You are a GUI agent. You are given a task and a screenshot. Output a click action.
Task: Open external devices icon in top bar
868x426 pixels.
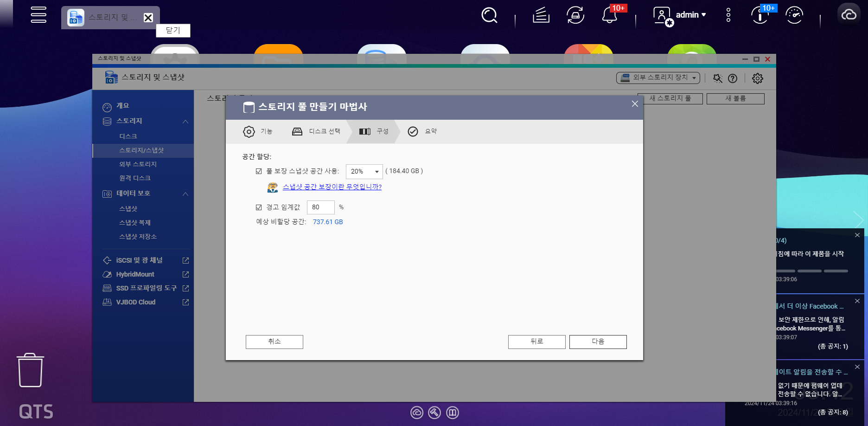pos(575,15)
